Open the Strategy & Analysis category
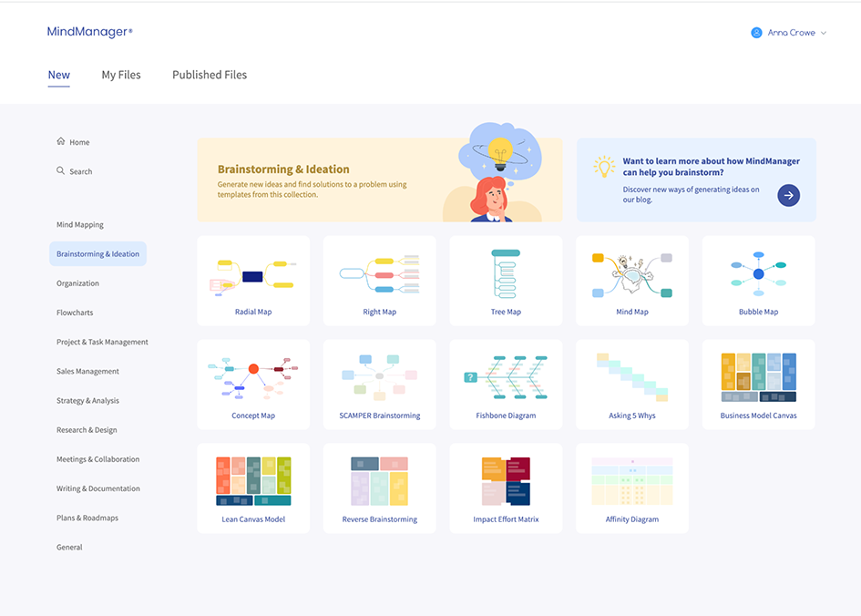This screenshot has width=861, height=616. [87, 401]
